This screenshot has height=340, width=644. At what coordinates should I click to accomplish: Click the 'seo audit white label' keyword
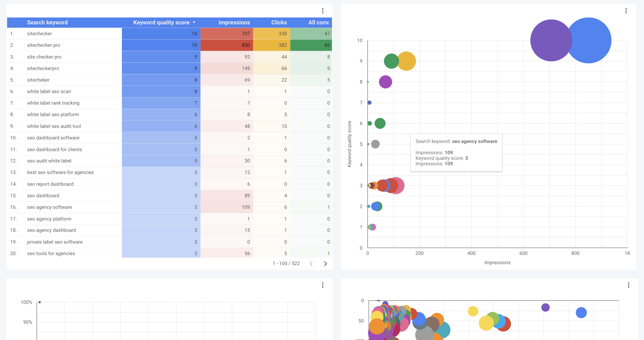49,161
